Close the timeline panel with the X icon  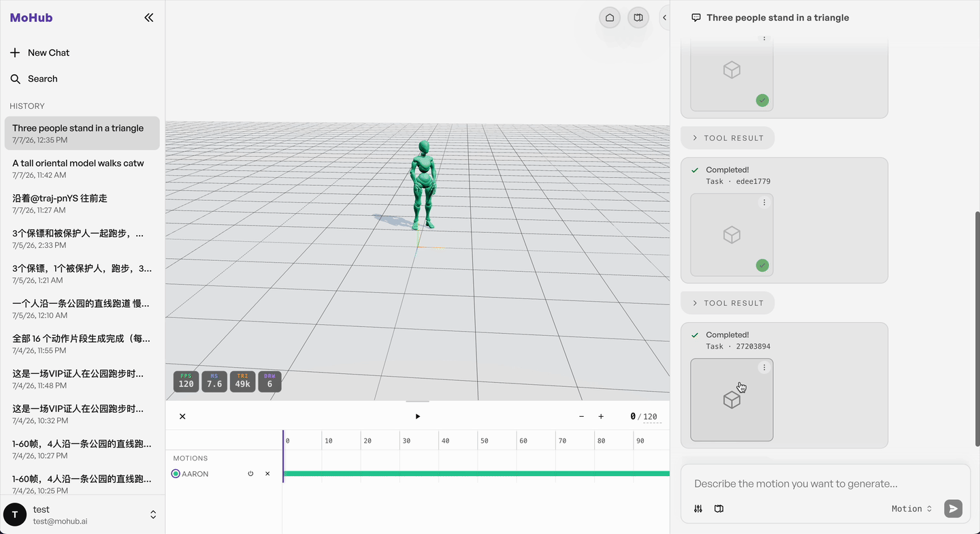click(182, 416)
